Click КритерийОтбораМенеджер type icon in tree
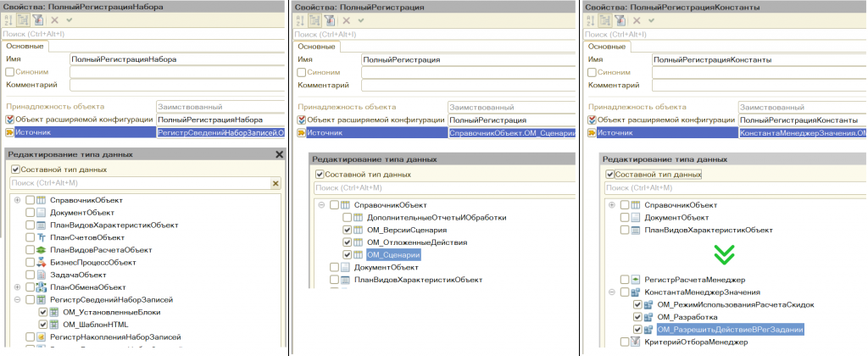The height and width of the screenshot is (356, 868). coord(637,342)
